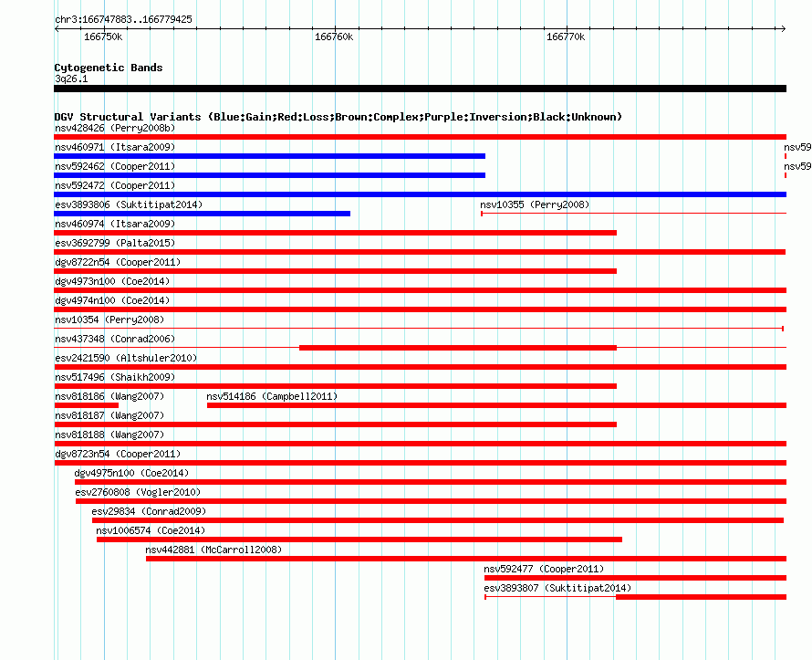Click the nsv460974 (Itsara2009) label
The image size is (812, 660).
(115, 224)
